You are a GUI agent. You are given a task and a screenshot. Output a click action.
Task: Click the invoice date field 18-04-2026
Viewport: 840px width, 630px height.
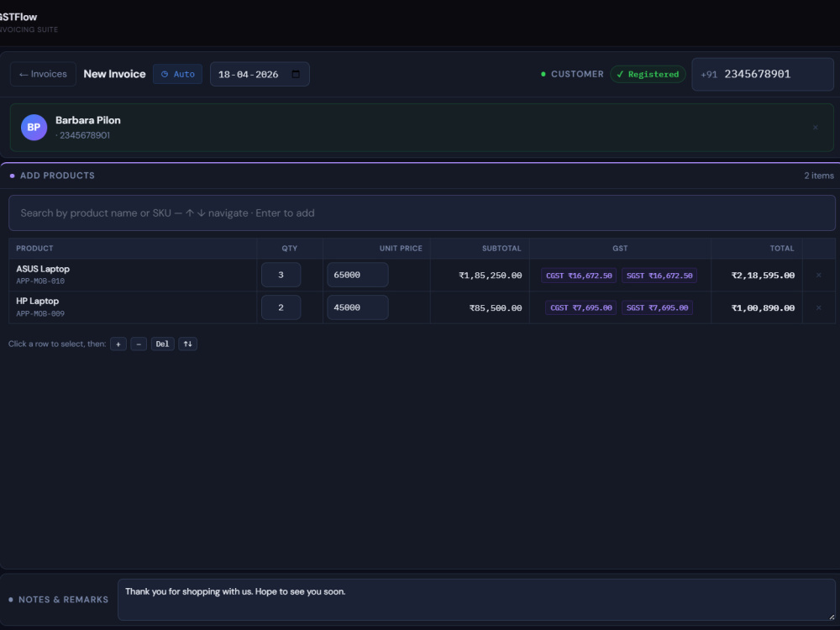click(260, 74)
